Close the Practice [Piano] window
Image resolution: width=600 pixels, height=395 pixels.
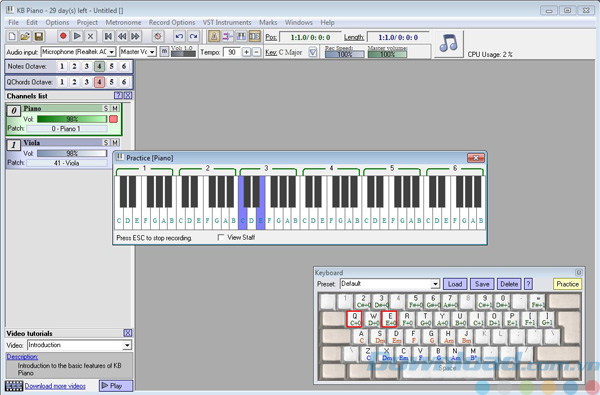(476, 158)
